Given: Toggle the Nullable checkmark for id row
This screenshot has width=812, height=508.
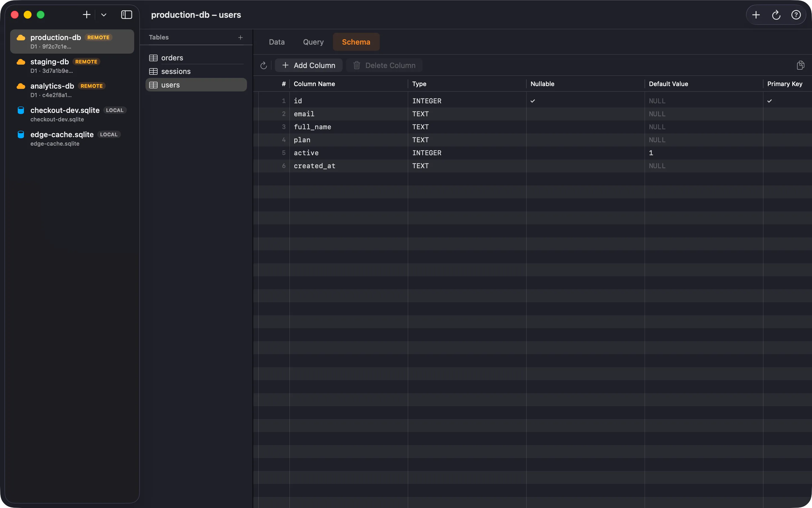Looking at the screenshot, I should pyautogui.click(x=533, y=101).
